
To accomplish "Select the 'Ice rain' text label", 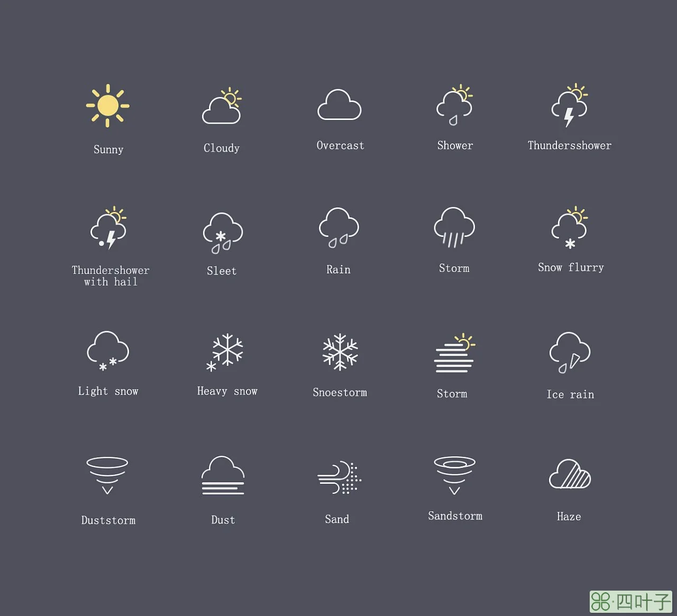I will [570, 394].
